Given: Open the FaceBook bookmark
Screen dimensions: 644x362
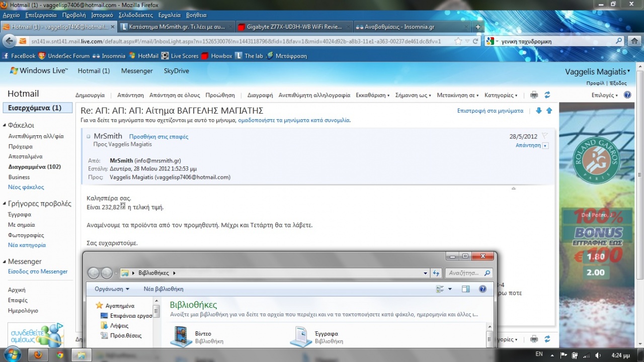Looking at the screenshot, I should [x=19, y=56].
